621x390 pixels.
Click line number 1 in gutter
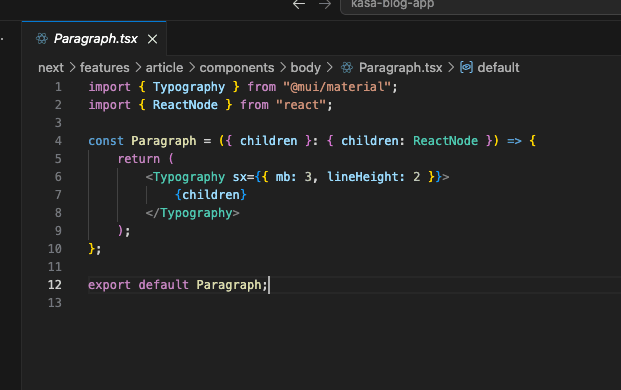(58, 87)
